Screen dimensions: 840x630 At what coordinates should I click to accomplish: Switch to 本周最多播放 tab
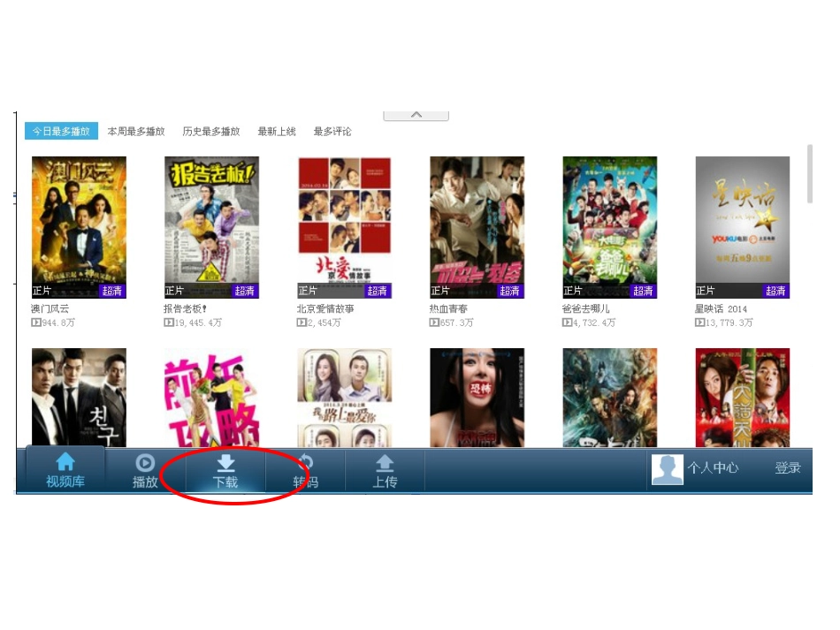coord(136,131)
